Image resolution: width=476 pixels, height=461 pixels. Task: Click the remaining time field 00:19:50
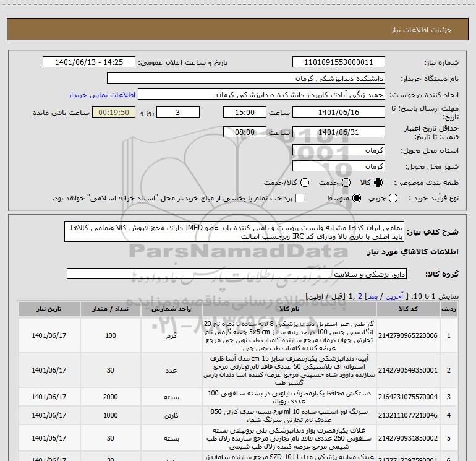coord(114,113)
